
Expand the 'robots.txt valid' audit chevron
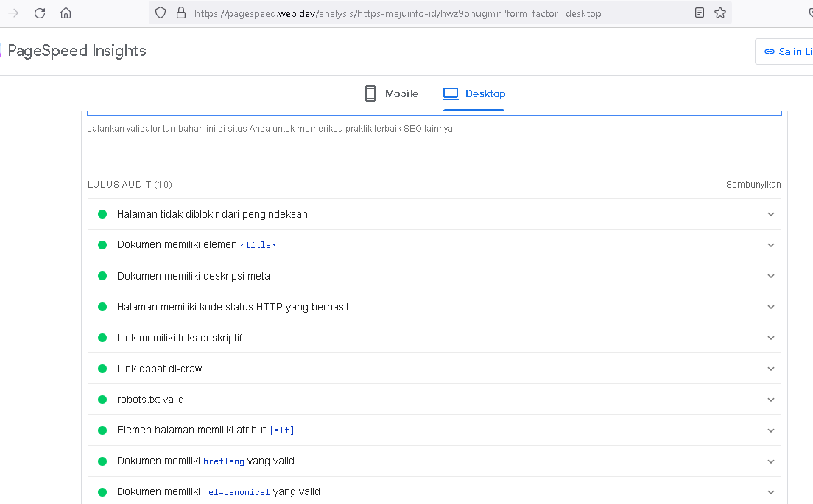click(x=770, y=400)
